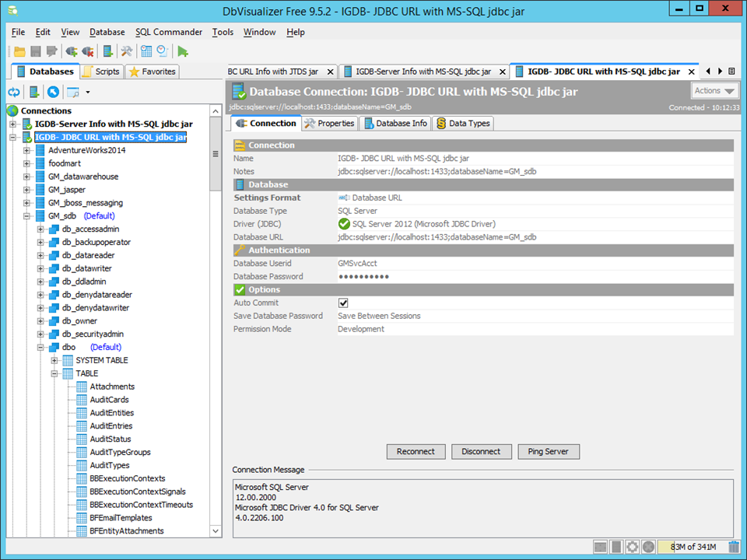Switch to the Properties tab
This screenshot has height=560, width=747.
330,124
